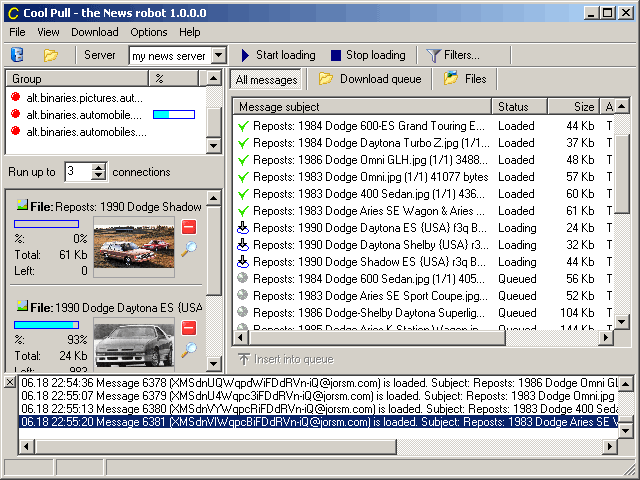Click 93% progress bar of Dodge Daytona ES
The width and height of the screenshot is (640, 480).
(x=47, y=325)
